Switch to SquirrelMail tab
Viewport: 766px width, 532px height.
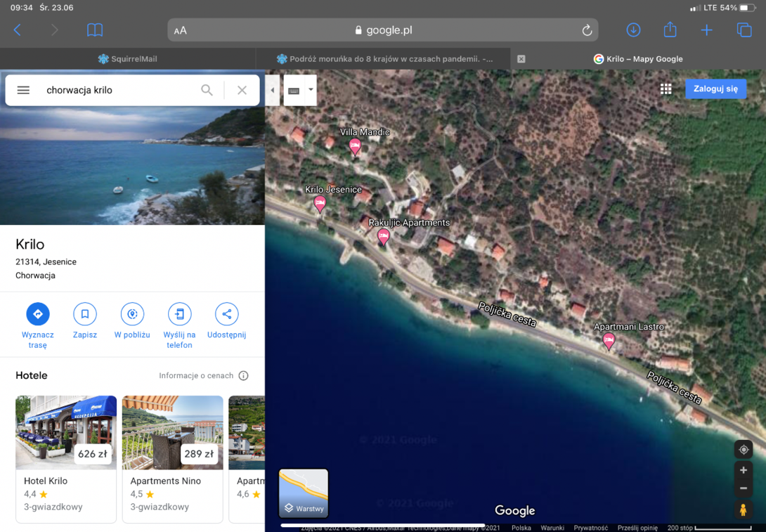tap(127, 58)
